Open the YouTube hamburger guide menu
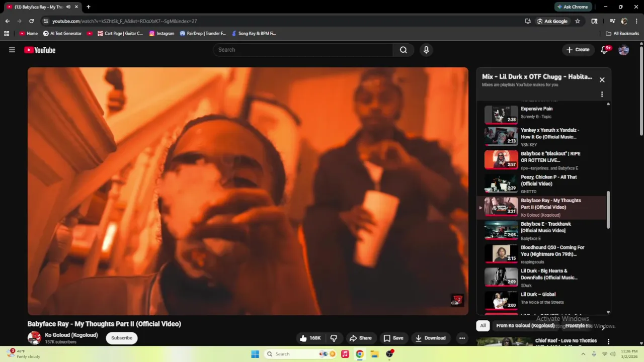The image size is (644, 362). 12,50
